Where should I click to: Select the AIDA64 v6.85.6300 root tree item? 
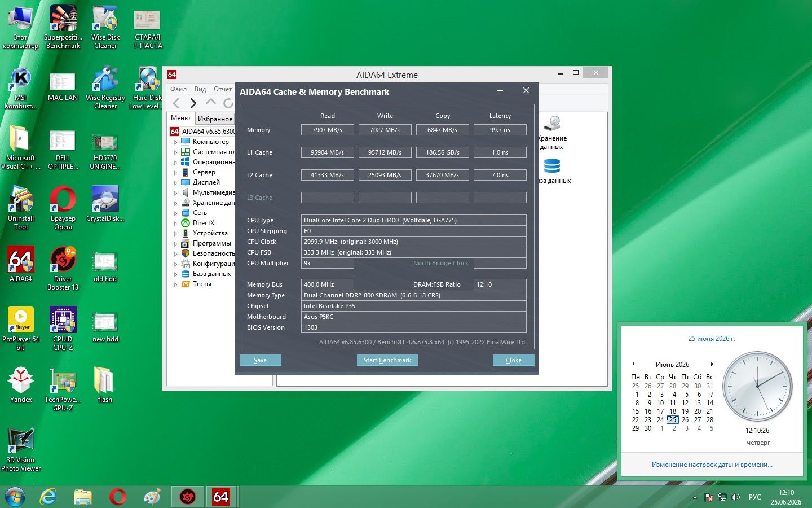(208, 132)
